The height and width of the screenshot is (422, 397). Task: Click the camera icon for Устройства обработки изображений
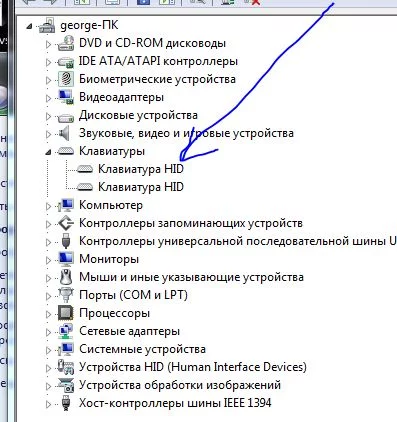66,385
